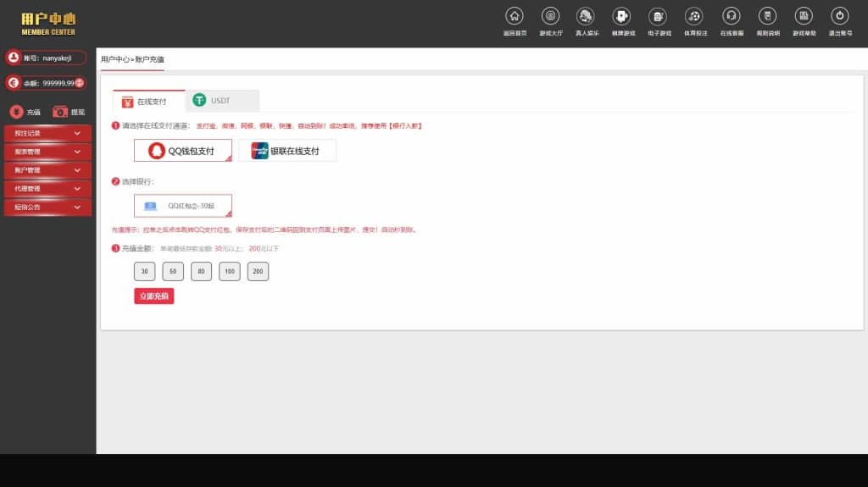Screen dimensions: 868x487
Task: Open 真人娱乐 live casino icon
Action: [x=586, y=16]
